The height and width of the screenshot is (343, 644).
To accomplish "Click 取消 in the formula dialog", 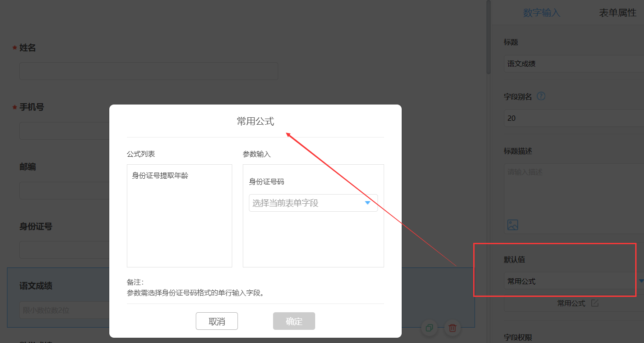I will [x=217, y=321].
